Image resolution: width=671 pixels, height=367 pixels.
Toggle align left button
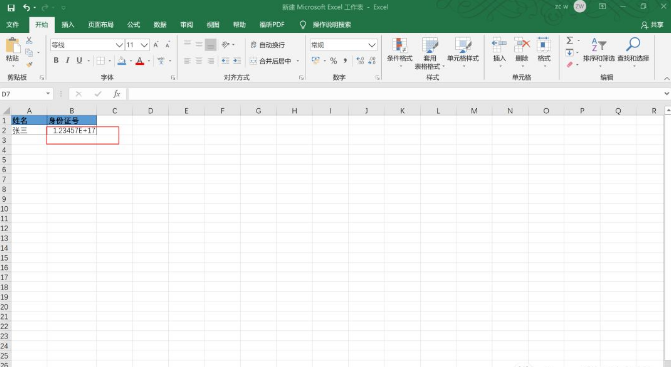coord(187,61)
